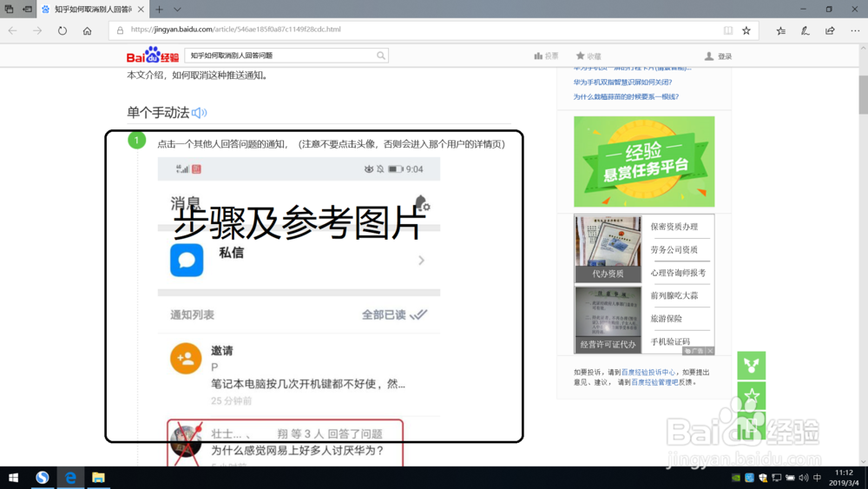The image size is (868, 489).
Task: Click the page vertical scrollbar thumb
Action: click(863, 95)
